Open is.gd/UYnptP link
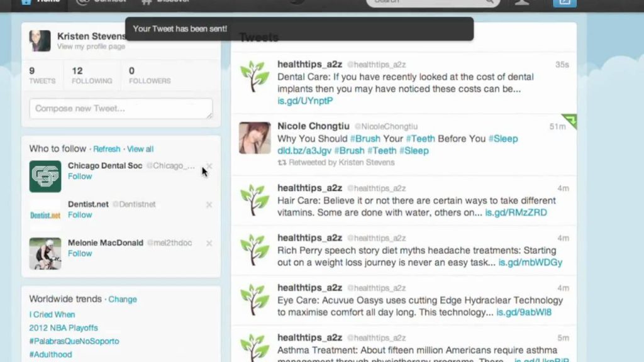 click(305, 101)
